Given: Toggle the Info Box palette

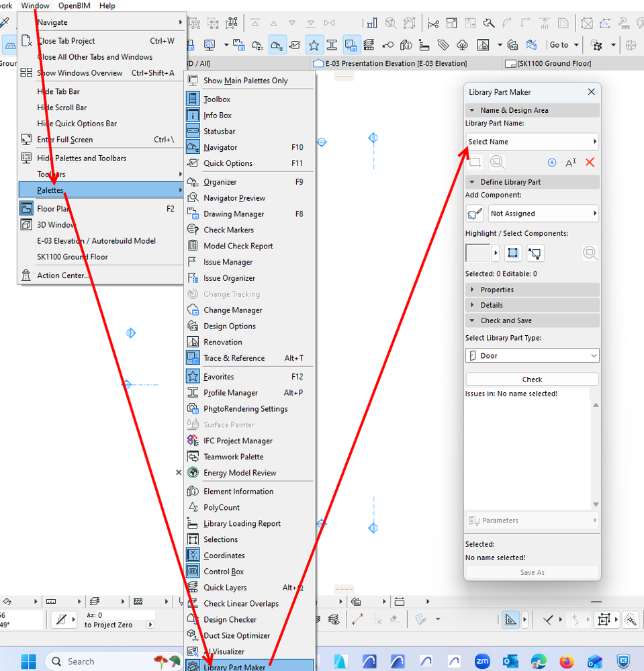Looking at the screenshot, I should click(250, 115).
